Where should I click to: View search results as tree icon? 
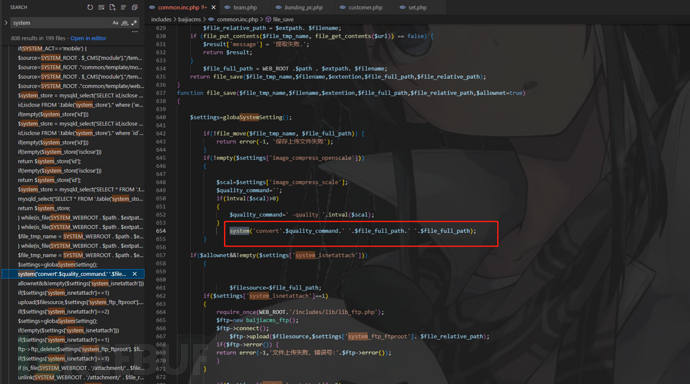coord(123,7)
